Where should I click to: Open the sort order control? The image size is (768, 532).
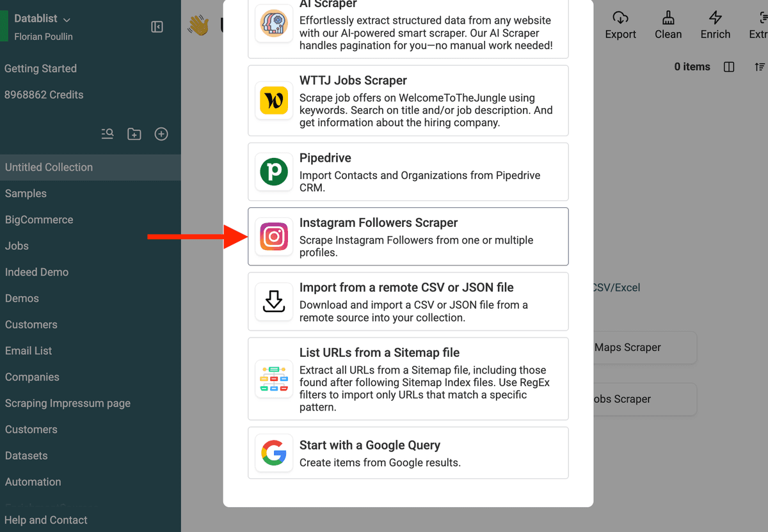click(x=759, y=67)
